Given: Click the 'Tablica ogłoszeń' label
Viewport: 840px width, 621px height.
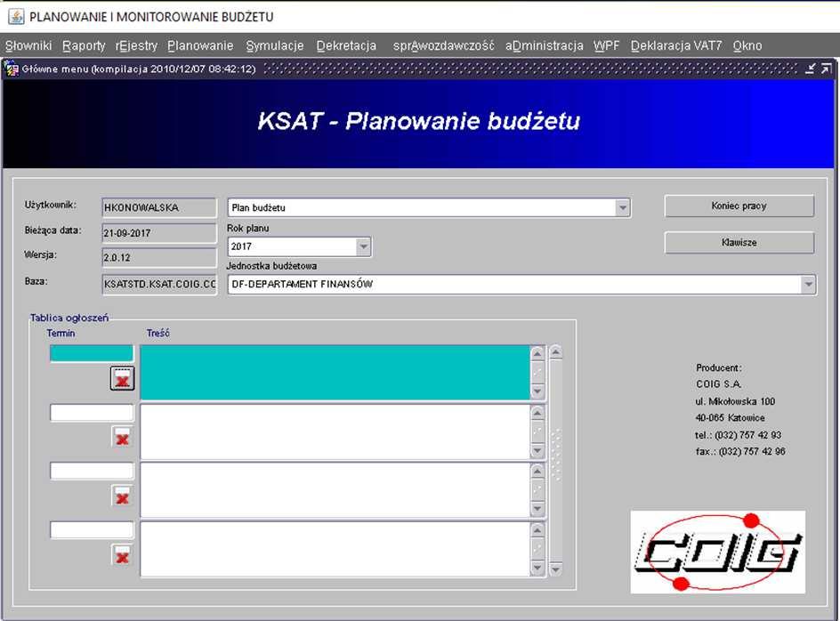Looking at the screenshot, I should (x=69, y=318).
